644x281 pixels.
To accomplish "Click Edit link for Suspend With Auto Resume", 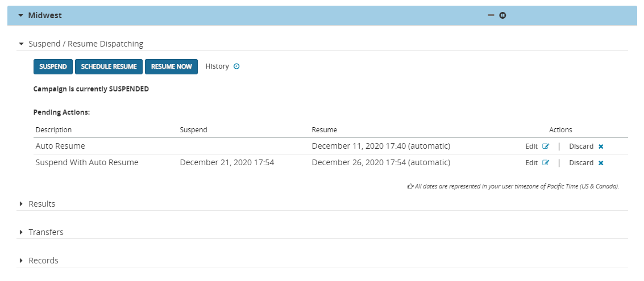I will click(x=531, y=163).
